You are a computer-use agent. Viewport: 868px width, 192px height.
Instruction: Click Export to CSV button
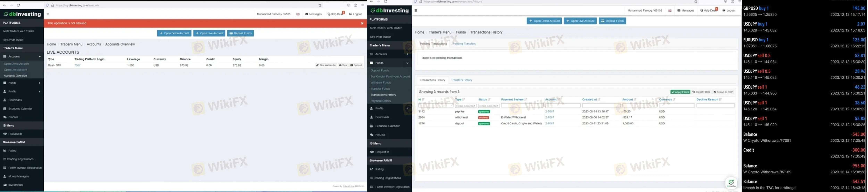[723, 92]
